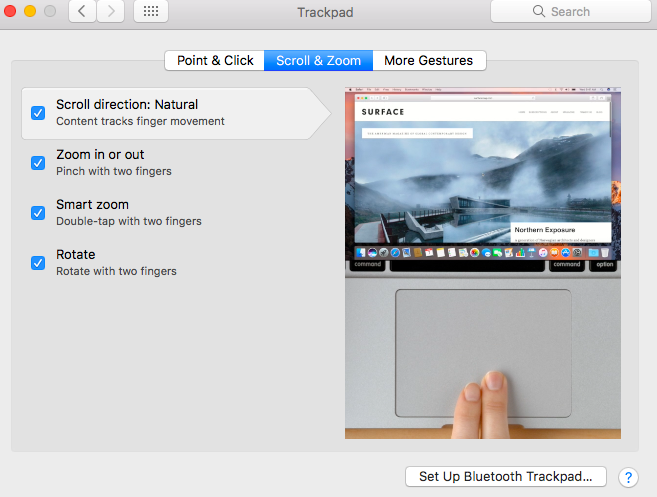Select "Pinch with two fingers" description
This screenshot has width=657, height=497.
[x=114, y=171]
